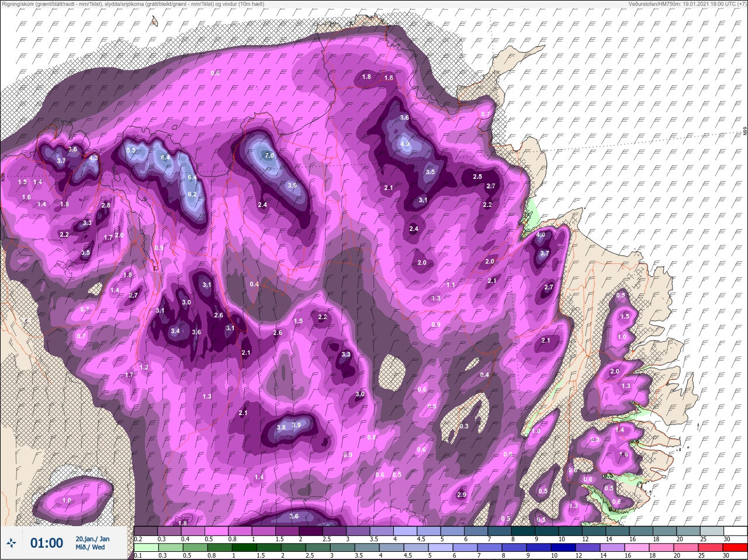Click the '30' label in the upper legend
This screenshot has height=560, width=748.
tap(726, 539)
